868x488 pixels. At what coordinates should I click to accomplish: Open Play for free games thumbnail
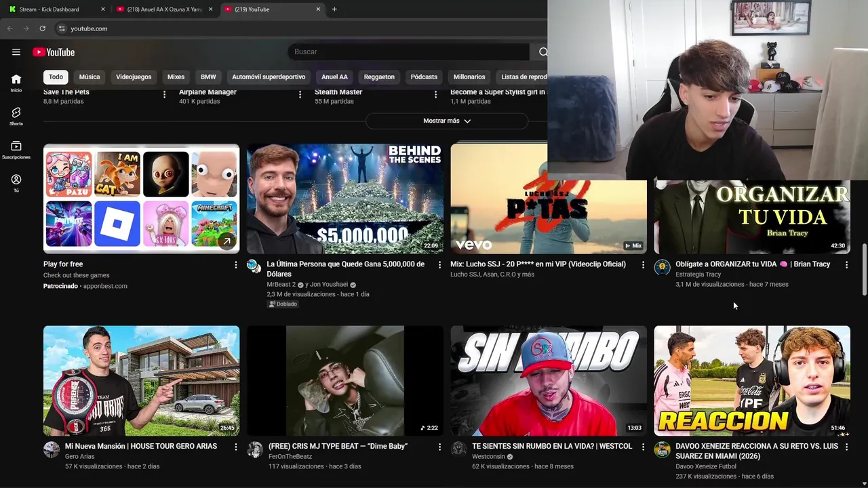(141, 199)
